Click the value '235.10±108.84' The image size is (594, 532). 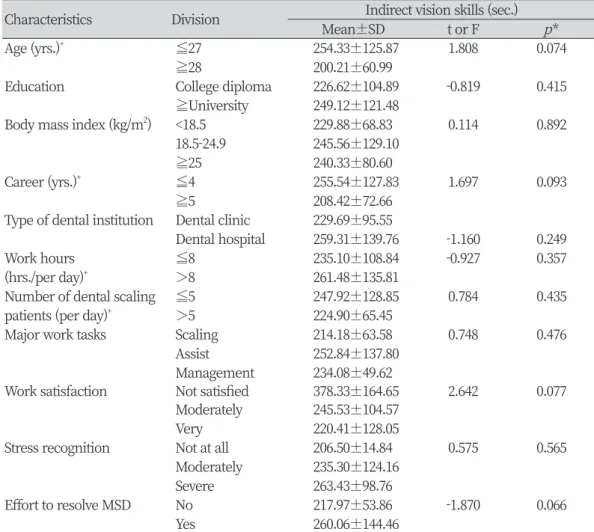tap(356, 258)
